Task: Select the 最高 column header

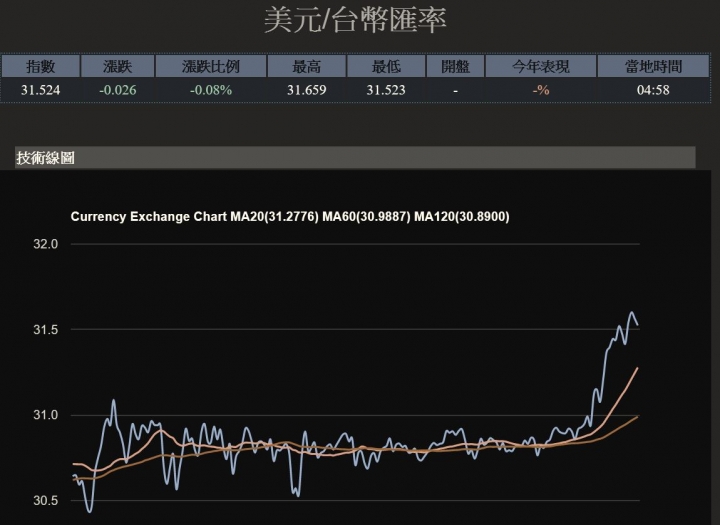Action: pyautogui.click(x=306, y=67)
